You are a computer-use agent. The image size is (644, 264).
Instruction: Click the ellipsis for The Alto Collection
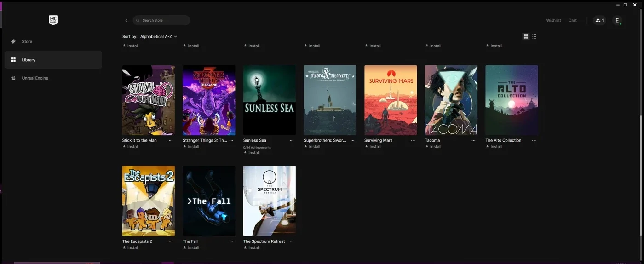(534, 140)
